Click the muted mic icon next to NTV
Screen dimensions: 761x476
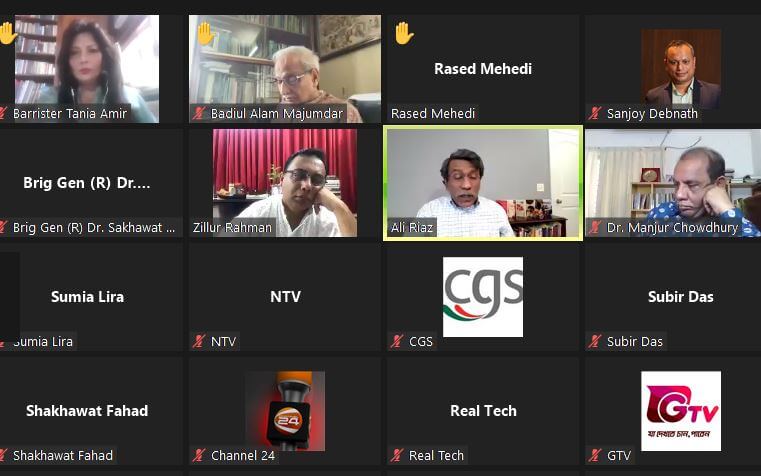199,342
